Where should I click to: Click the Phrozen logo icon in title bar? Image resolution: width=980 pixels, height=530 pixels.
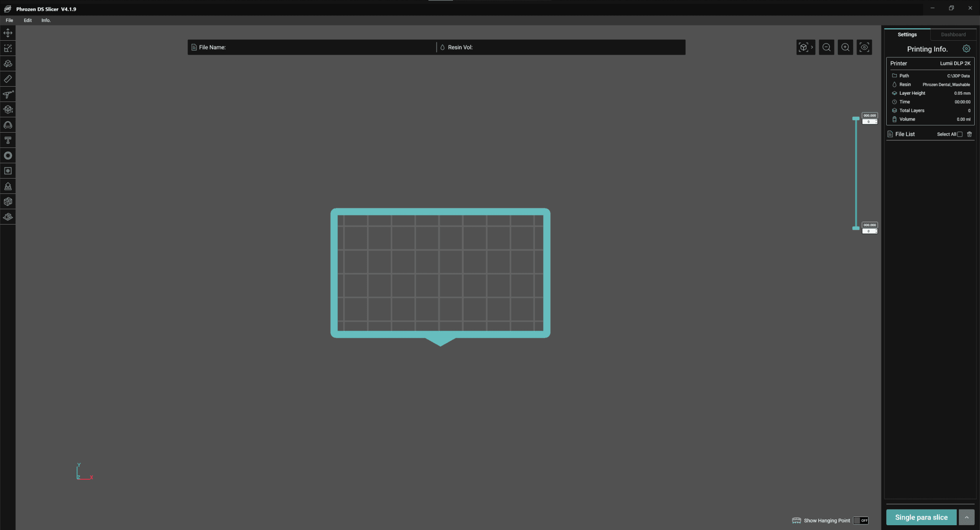click(8, 9)
